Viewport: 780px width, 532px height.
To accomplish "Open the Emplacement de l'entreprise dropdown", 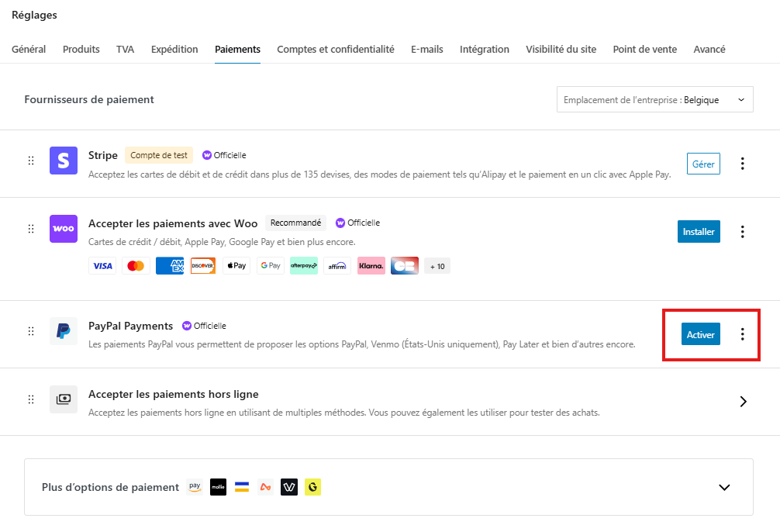I will click(654, 99).
